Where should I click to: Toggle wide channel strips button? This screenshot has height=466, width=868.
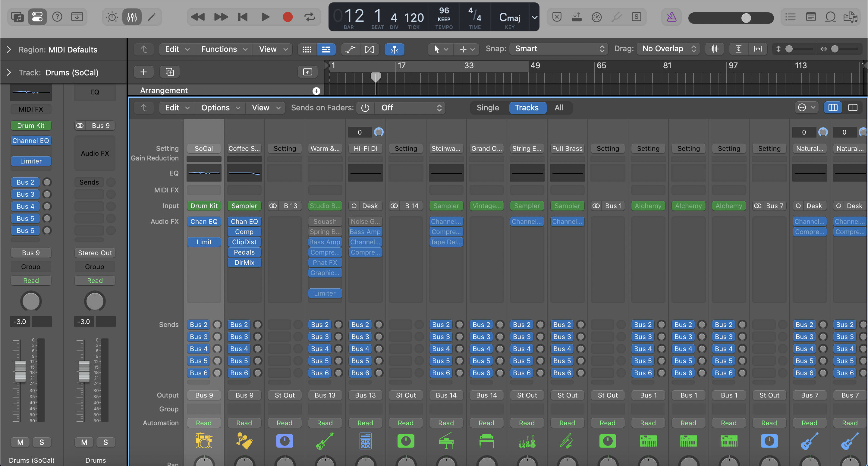coord(853,108)
